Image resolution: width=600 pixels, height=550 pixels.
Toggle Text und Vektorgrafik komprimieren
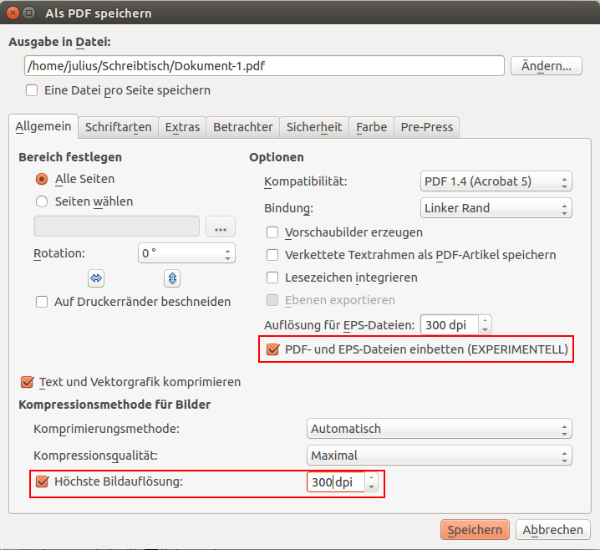(x=27, y=382)
